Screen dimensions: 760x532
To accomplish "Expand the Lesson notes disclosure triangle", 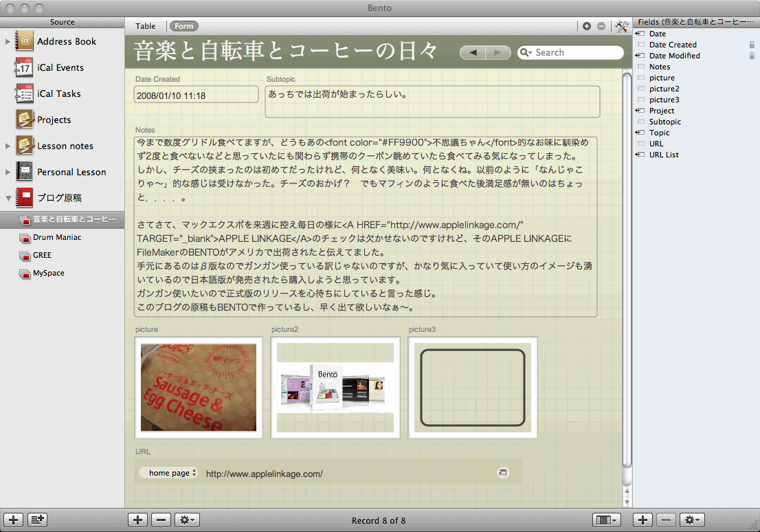I will (8, 146).
